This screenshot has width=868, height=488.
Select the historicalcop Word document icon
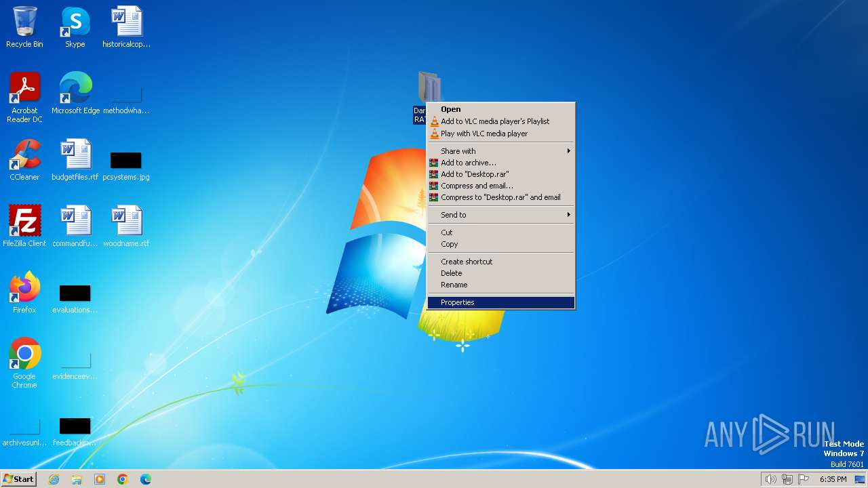[x=126, y=27]
